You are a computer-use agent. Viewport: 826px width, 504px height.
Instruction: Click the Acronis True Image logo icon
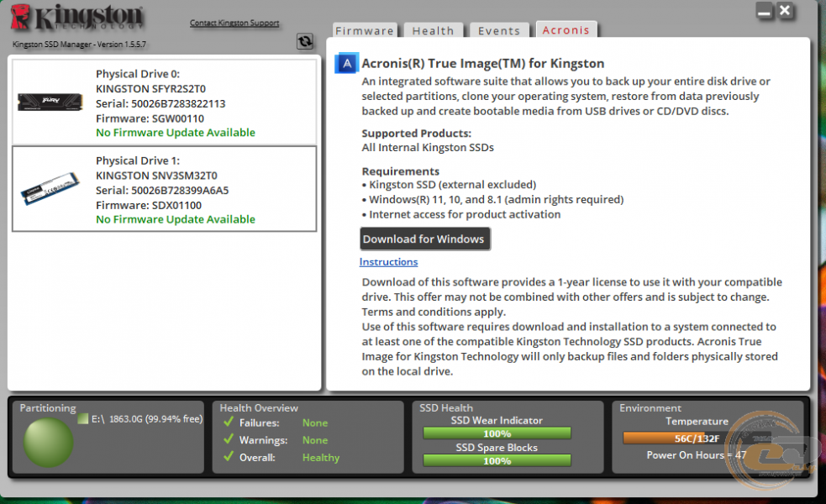pos(346,64)
